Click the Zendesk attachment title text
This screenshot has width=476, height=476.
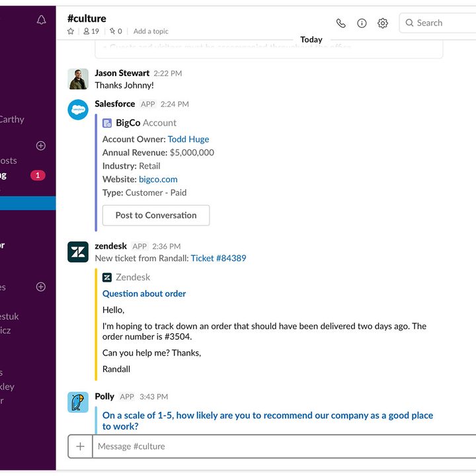[133, 278]
